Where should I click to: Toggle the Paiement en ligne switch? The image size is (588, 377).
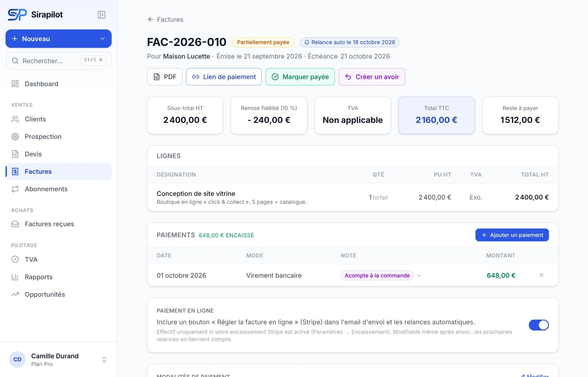[539, 325]
